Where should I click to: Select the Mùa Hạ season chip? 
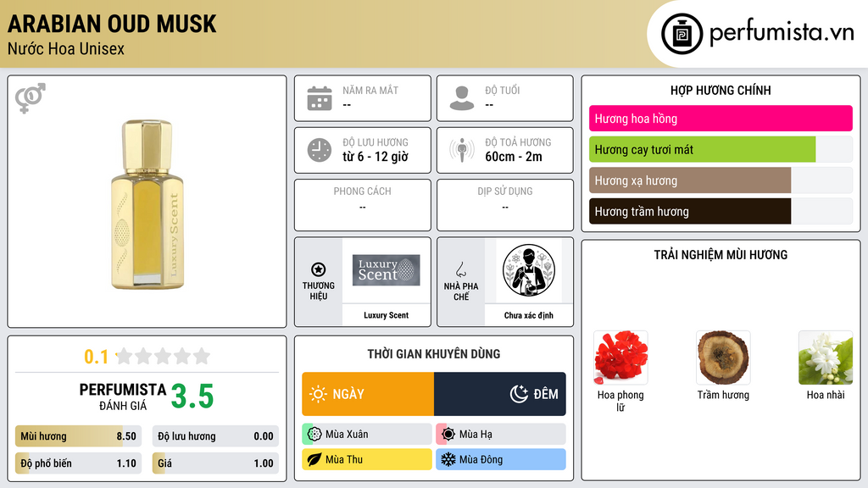pyautogui.click(x=501, y=435)
